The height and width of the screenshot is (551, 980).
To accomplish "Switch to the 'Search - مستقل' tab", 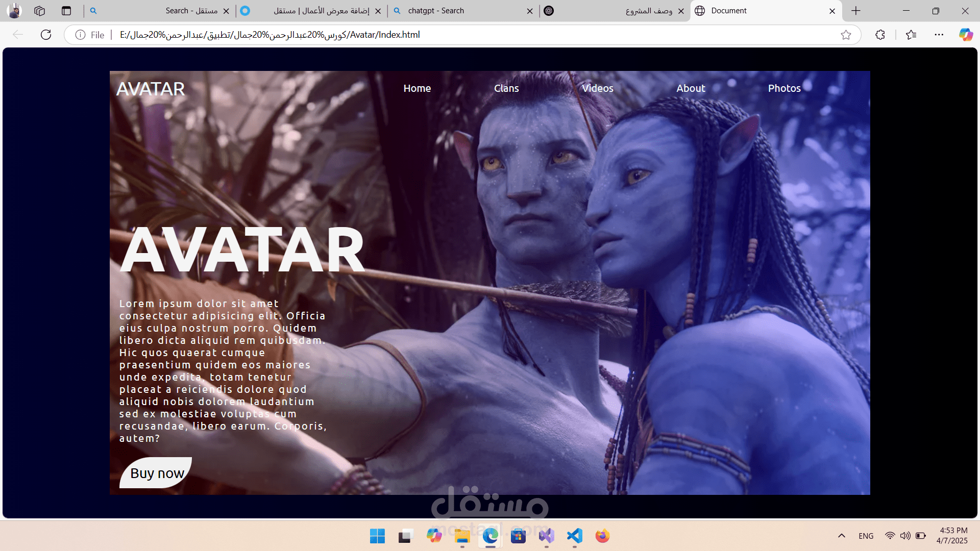I will (x=158, y=11).
